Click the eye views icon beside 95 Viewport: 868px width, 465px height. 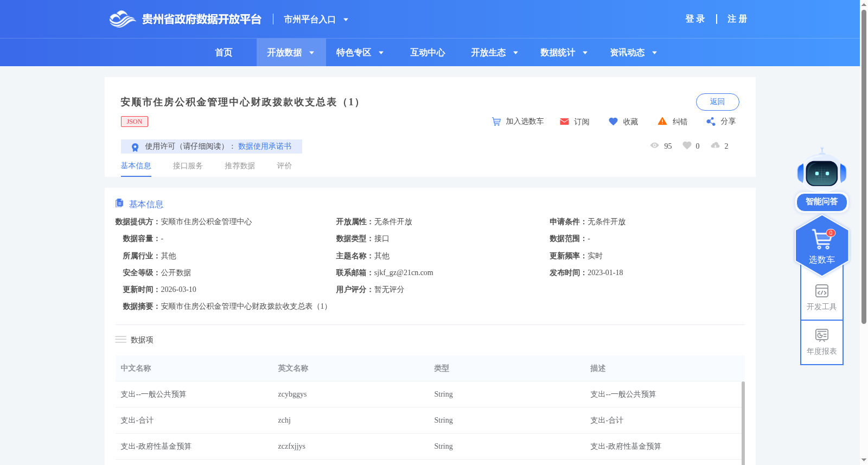[x=655, y=145]
